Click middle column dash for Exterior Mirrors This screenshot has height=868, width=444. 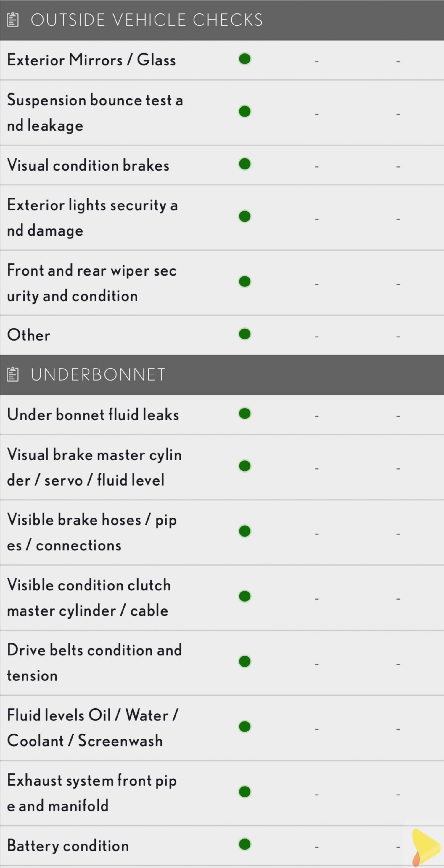(x=317, y=61)
